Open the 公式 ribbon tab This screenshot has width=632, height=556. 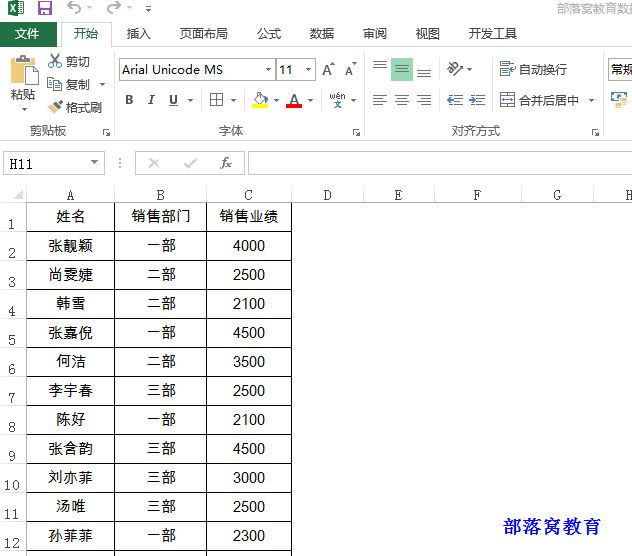[269, 34]
